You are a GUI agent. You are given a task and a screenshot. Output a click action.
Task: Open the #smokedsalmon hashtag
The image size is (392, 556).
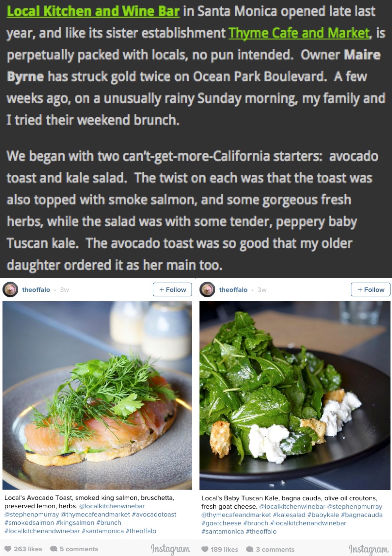point(29,522)
